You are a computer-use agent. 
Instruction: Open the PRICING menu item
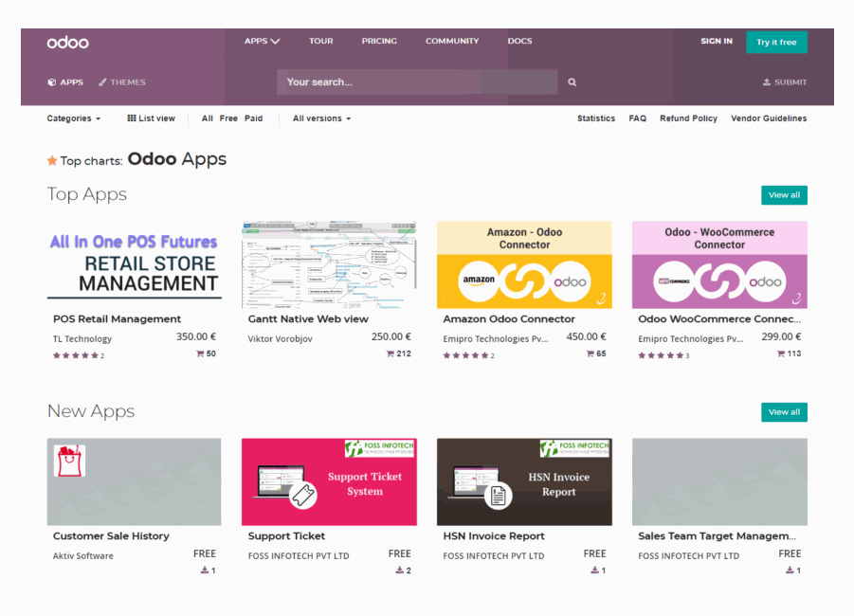[x=379, y=41]
